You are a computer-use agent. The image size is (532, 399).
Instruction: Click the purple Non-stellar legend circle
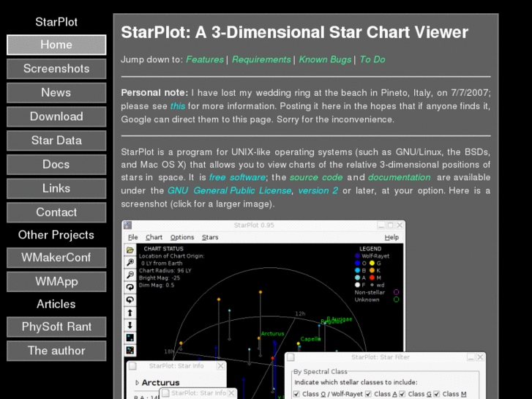396,292
